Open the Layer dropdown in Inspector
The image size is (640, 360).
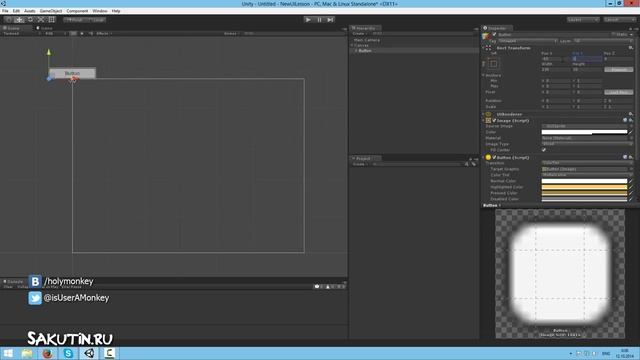point(603,41)
